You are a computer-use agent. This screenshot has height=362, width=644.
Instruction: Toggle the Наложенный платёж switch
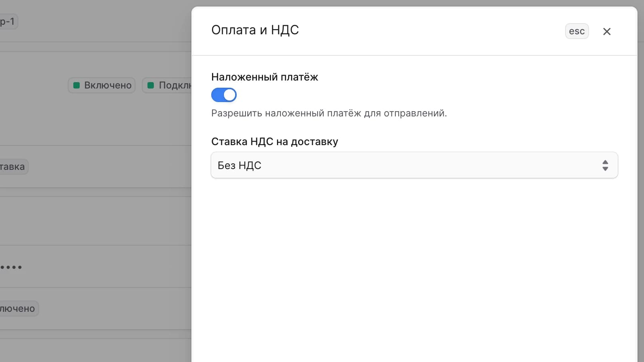pos(224,95)
